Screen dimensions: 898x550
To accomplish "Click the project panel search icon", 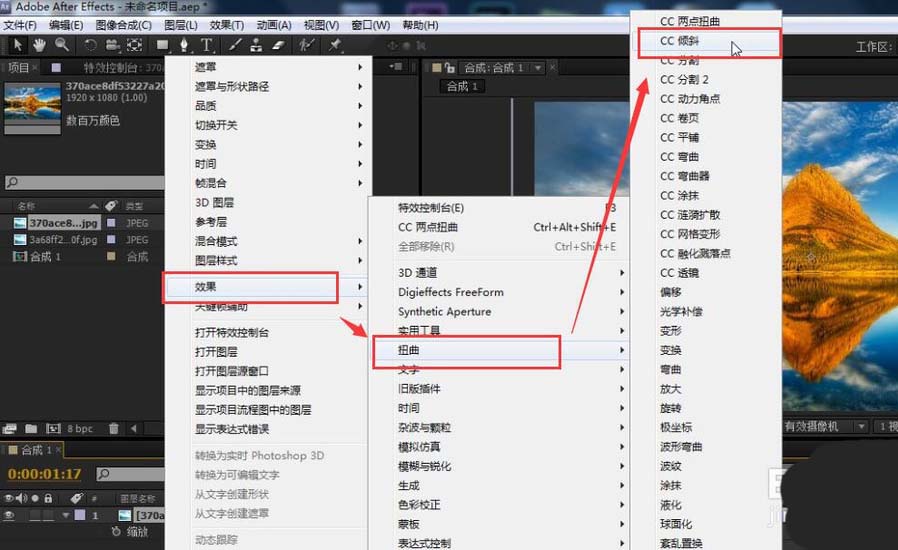I will click(12, 182).
